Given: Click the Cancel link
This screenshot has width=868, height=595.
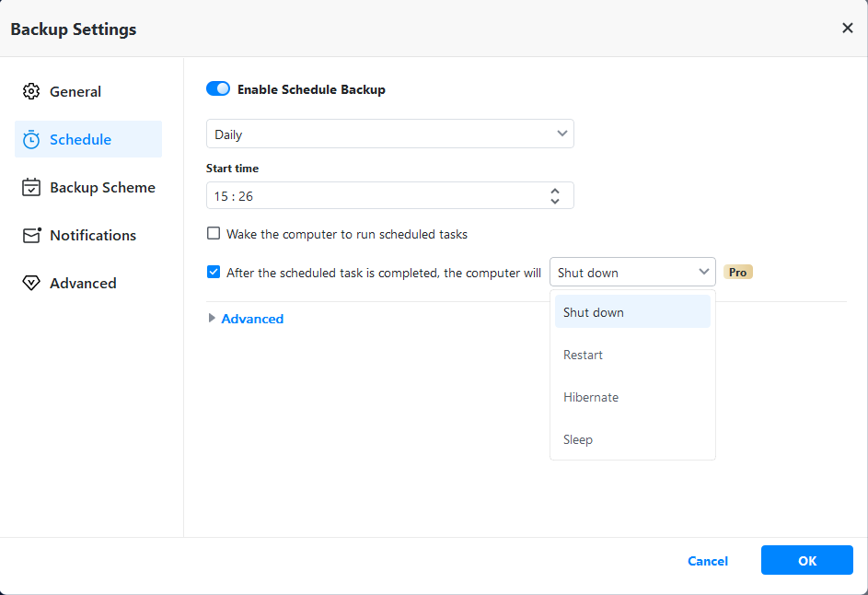Looking at the screenshot, I should click(708, 561).
